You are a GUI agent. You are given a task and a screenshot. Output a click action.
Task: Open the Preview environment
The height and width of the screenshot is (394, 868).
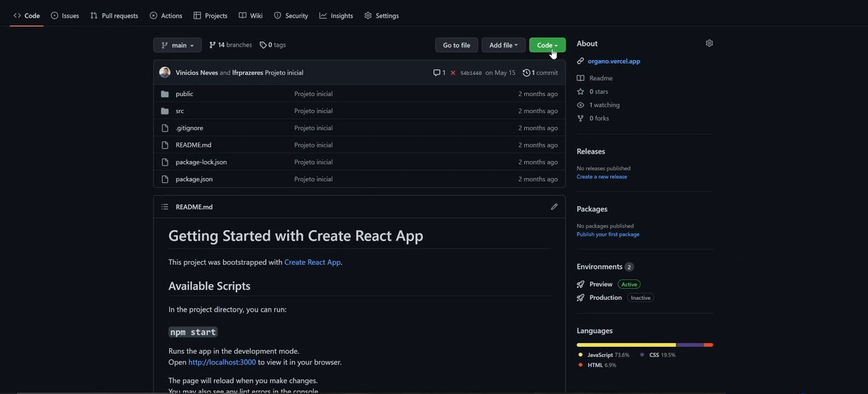(601, 284)
